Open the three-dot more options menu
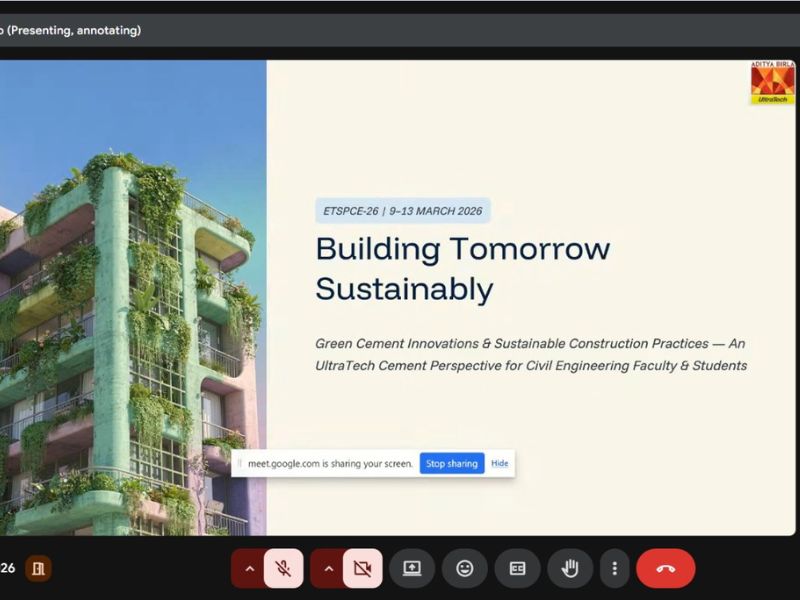The image size is (800, 600). point(614,569)
